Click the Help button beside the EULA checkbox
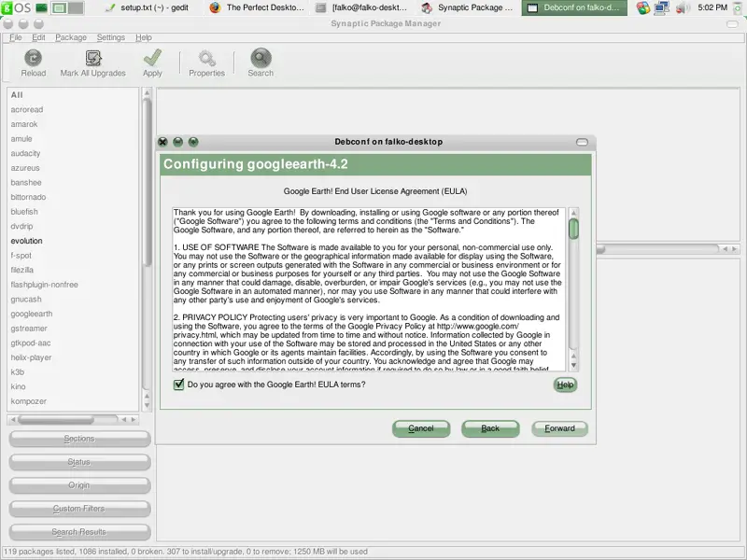Viewport: 747px width, 560px height. (566, 385)
